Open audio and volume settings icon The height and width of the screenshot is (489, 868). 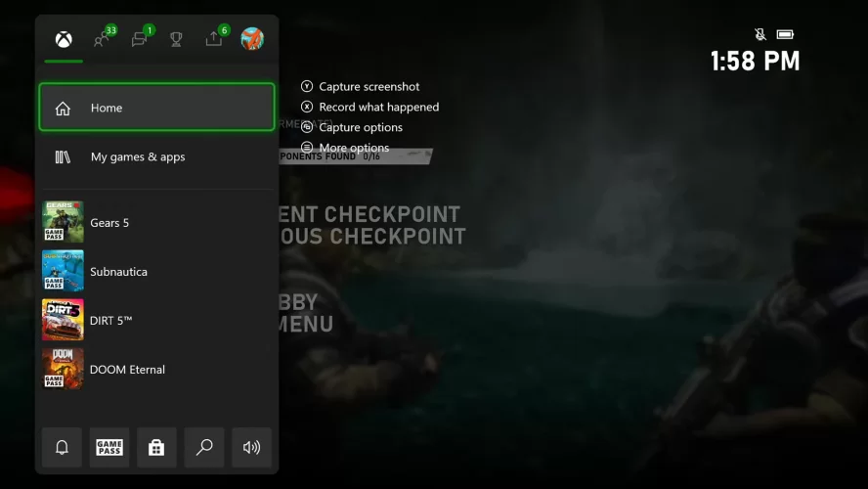252,447
